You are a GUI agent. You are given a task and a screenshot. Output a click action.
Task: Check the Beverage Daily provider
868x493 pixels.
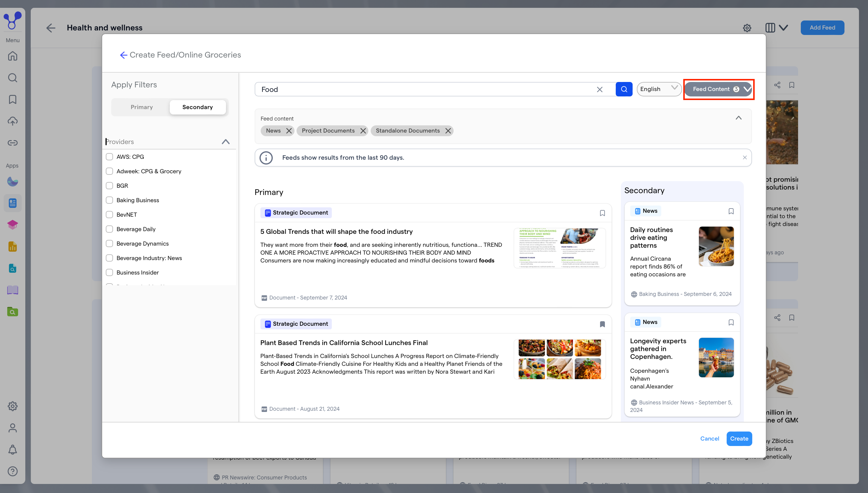(109, 229)
